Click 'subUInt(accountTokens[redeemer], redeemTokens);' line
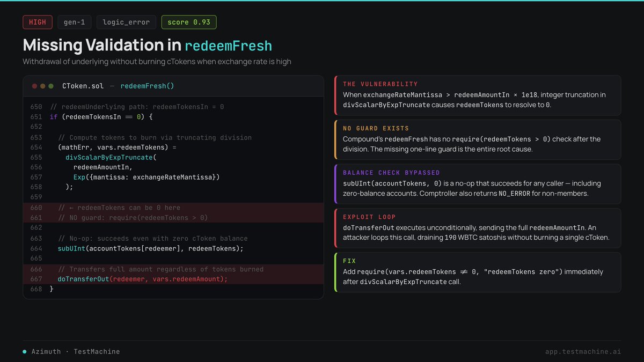This screenshot has width=644, height=362. [150, 248]
